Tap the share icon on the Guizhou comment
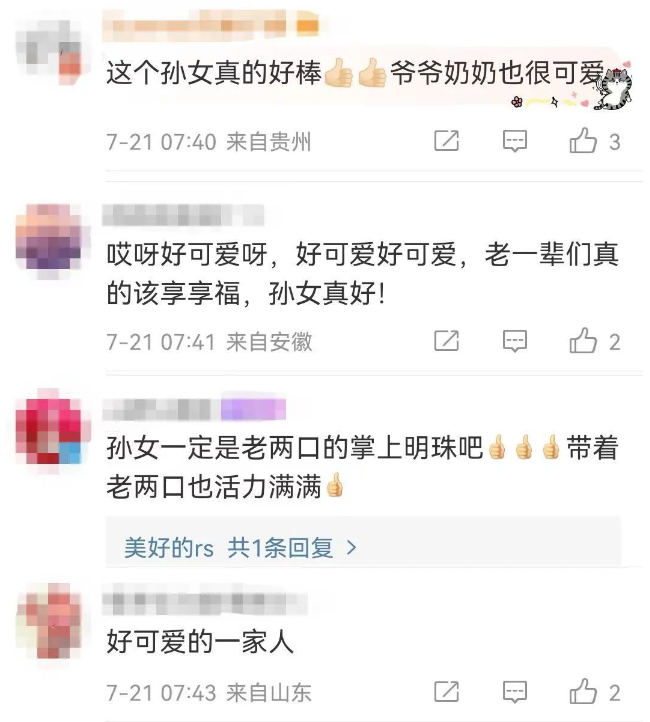The width and height of the screenshot is (650, 722). (447, 140)
